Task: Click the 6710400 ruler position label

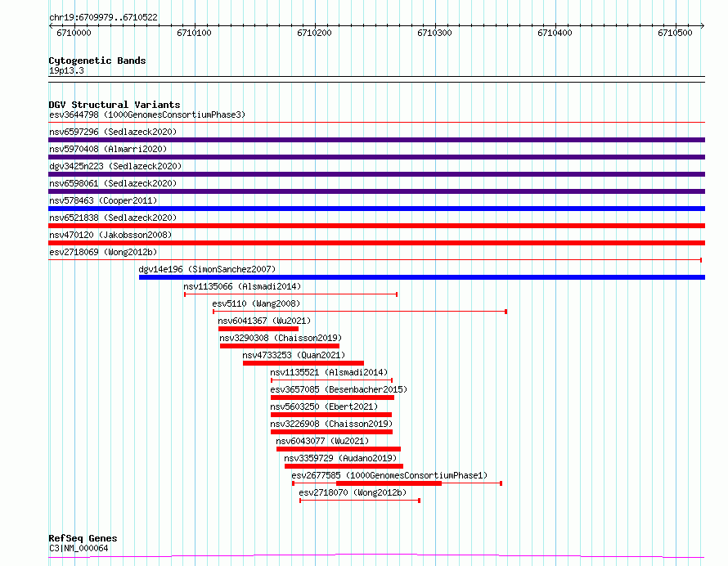Action: point(555,33)
